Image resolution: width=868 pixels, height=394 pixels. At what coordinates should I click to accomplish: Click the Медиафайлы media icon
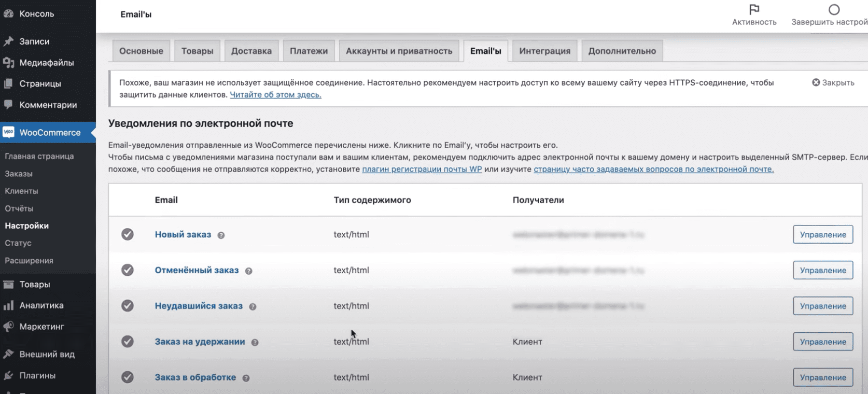point(8,63)
